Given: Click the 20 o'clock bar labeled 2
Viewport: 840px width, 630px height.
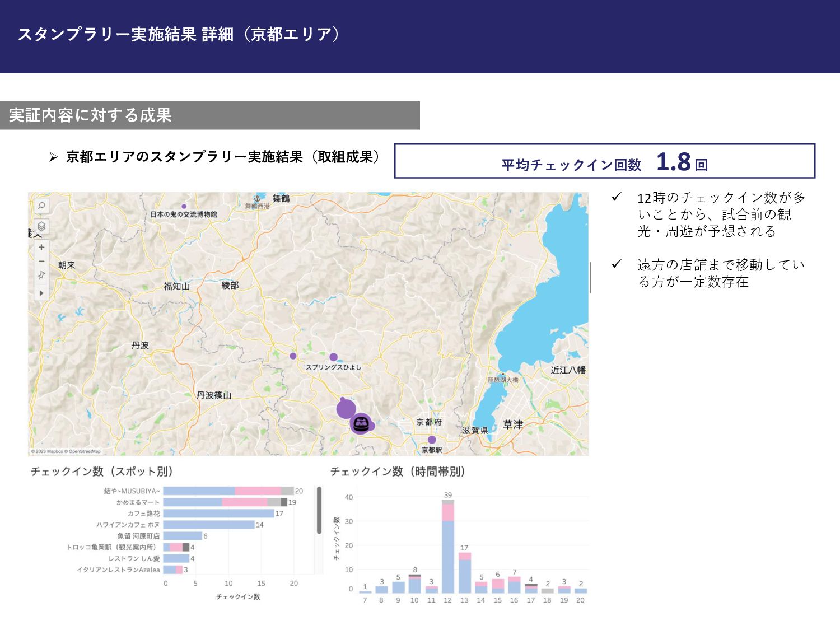Looking at the screenshot, I should coord(581,591).
